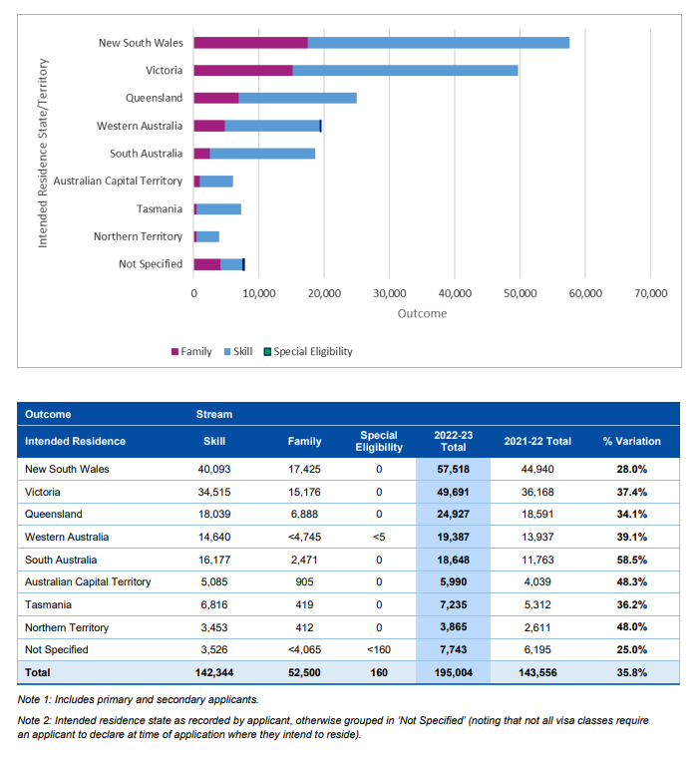Select total 49,691 in Victoria row

click(453, 493)
